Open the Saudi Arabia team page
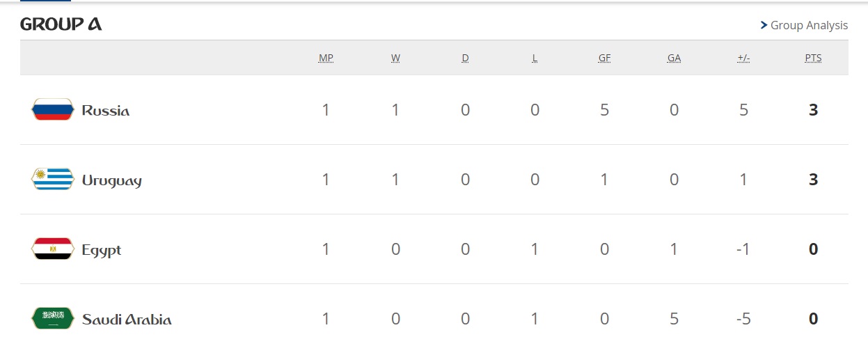This screenshot has width=868, height=353. (x=127, y=319)
